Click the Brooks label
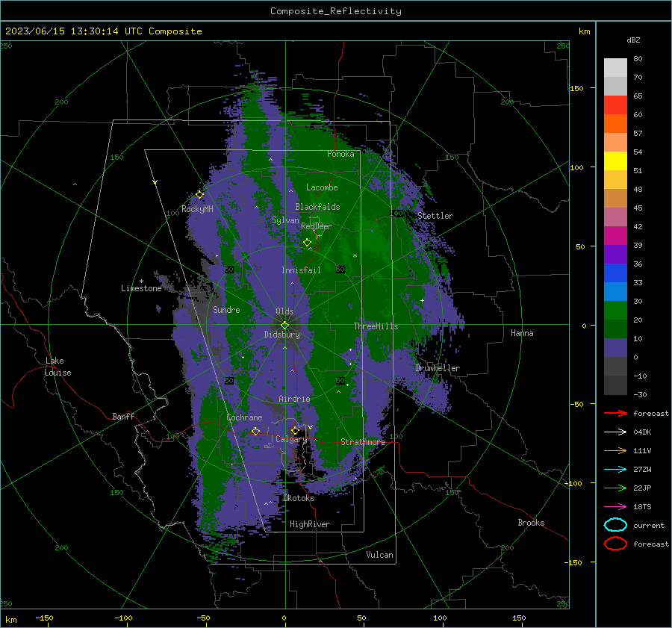The width and height of the screenshot is (672, 628). [531, 523]
